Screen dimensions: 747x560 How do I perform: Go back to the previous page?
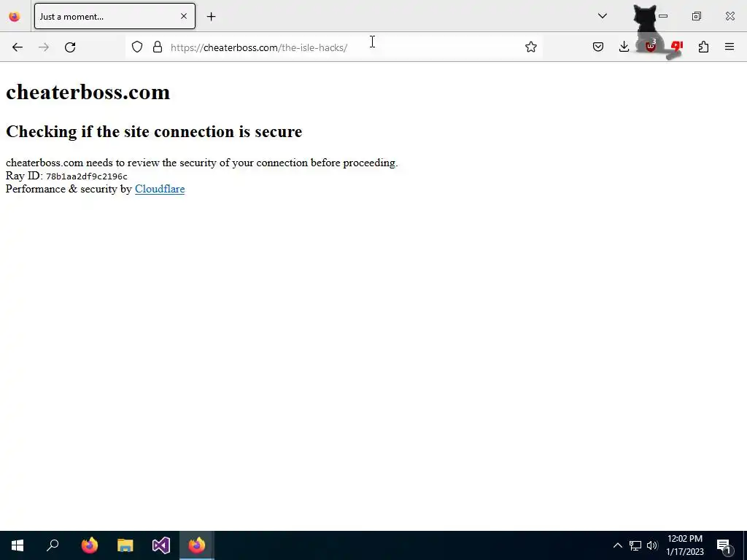coord(18,47)
